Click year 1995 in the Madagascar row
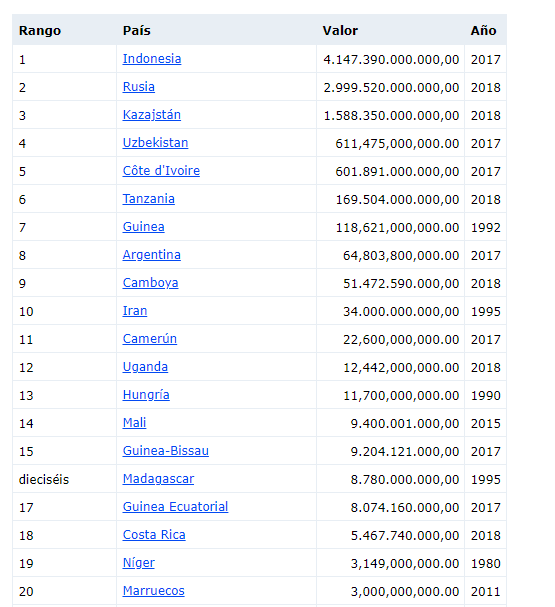The width and height of the screenshot is (555, 607). [486, 480]
